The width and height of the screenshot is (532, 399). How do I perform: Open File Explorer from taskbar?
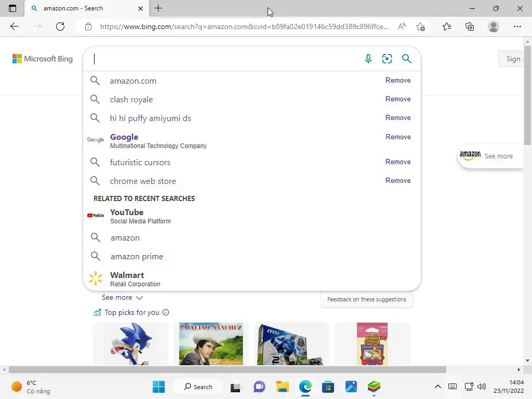click(x=282, y=387)
